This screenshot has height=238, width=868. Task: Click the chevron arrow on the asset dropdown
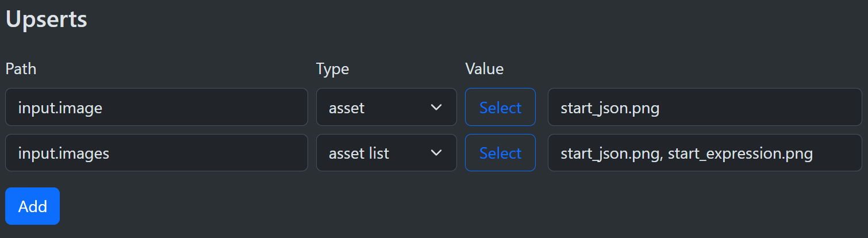436,108
